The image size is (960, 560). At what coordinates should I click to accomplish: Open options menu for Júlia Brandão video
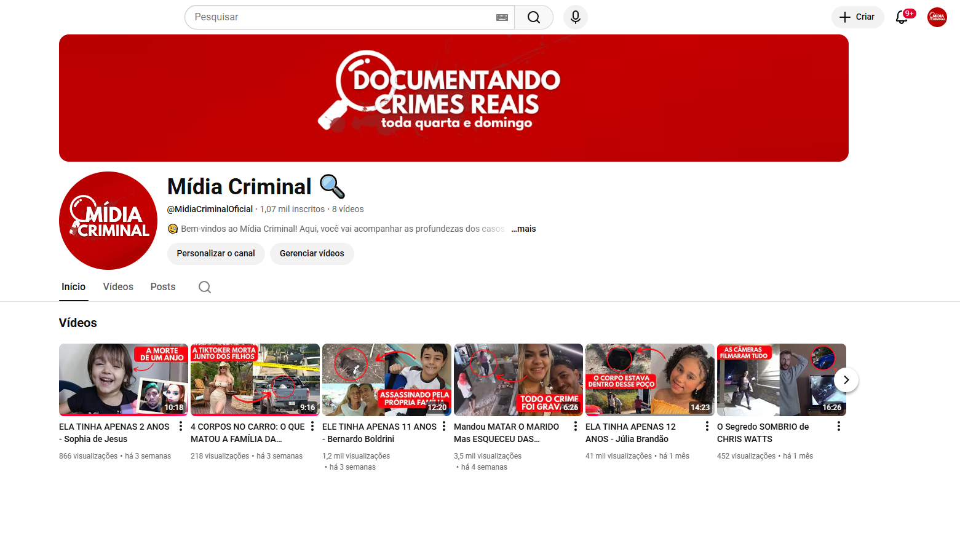click(707, 426)
